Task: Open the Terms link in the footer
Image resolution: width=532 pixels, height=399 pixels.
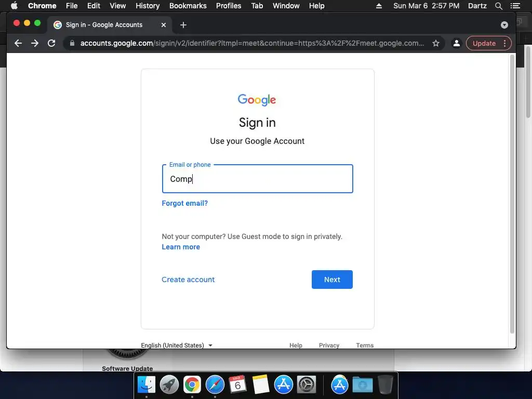Action: coord(365,345)
